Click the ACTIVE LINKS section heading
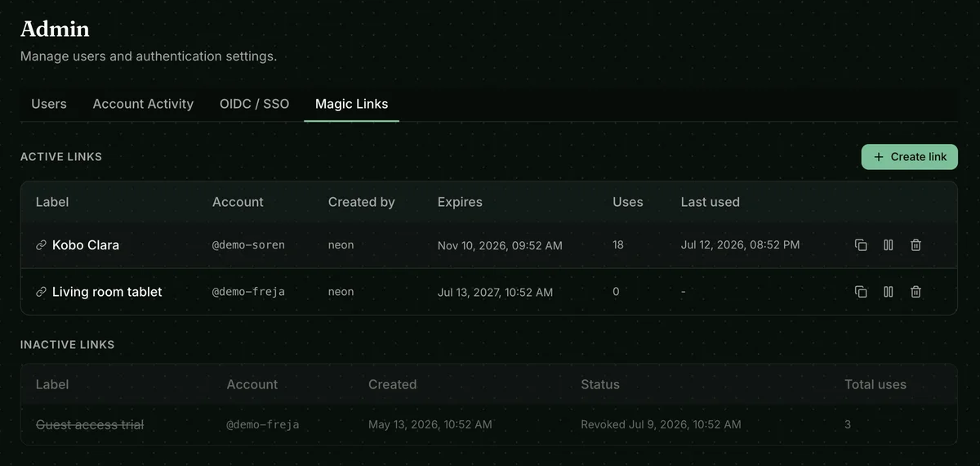This screenshot has height=466, width=980. pyautogui.click(x=61, y=156)
